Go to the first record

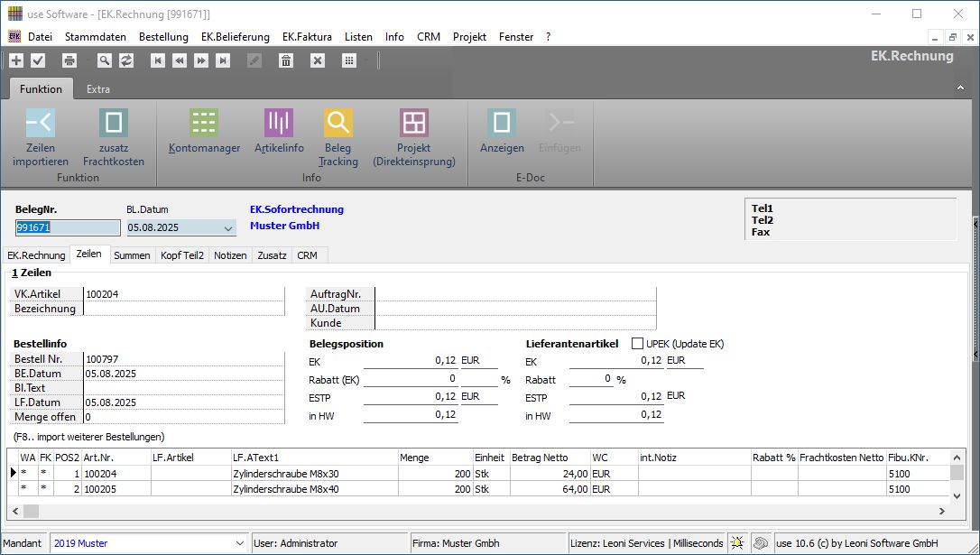click(158, 60)
